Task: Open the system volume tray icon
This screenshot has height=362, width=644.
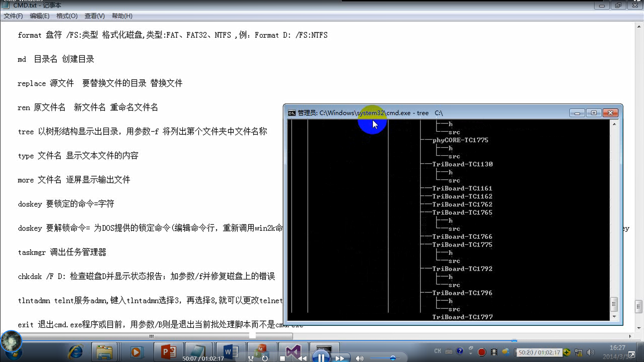Action: pyautogui.click(x=590, y=352)
